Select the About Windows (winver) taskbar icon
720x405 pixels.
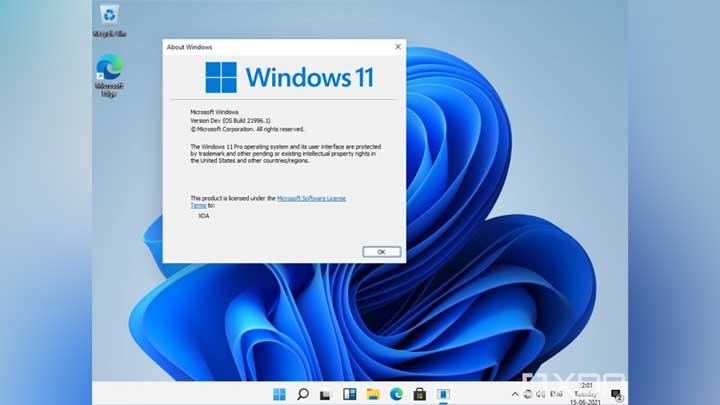(443, 394)
